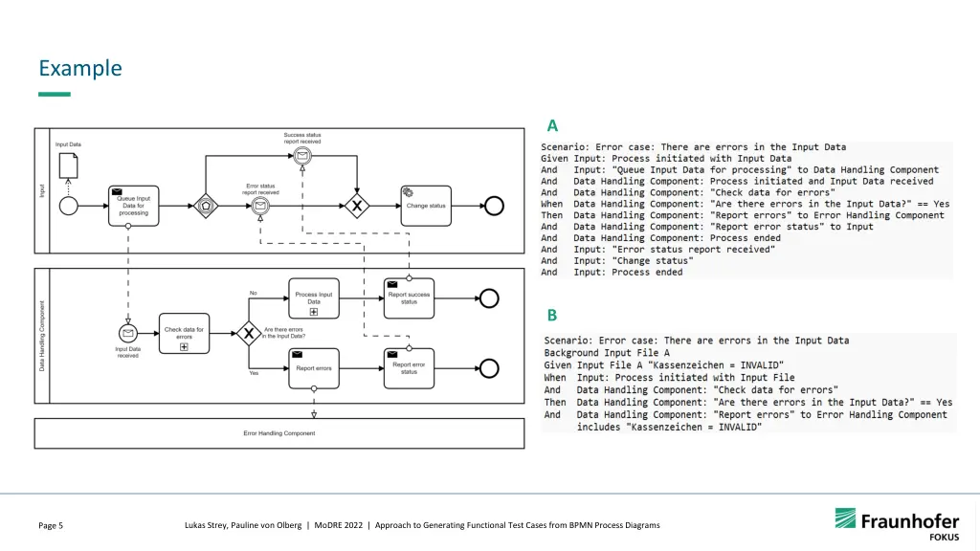Click line And Input: Process ended
Viewport: 980px width, 551px height.
[x=612, y=272]
